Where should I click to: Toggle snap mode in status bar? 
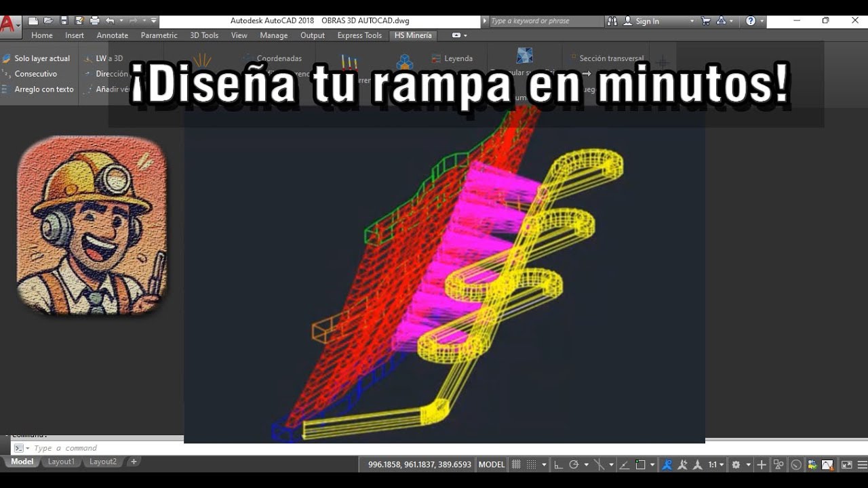coord(531,465)
